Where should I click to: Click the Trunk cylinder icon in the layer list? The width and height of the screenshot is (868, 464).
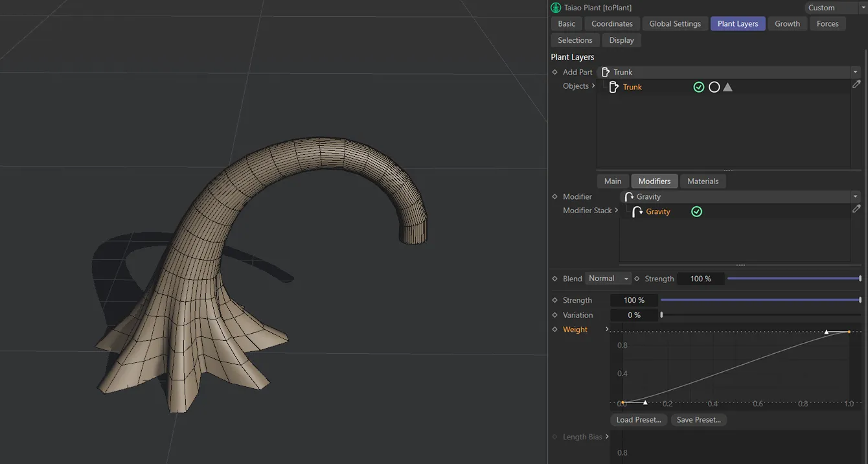point(613,86)
